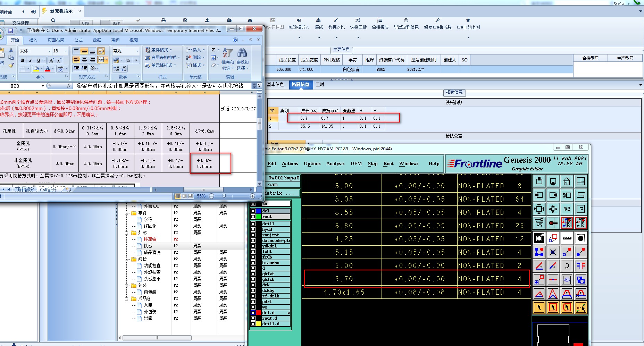Viewport: 644px width, 346px height.
Task: Switch to CAM部分 worksheet tab
Action: coord(48,190)
